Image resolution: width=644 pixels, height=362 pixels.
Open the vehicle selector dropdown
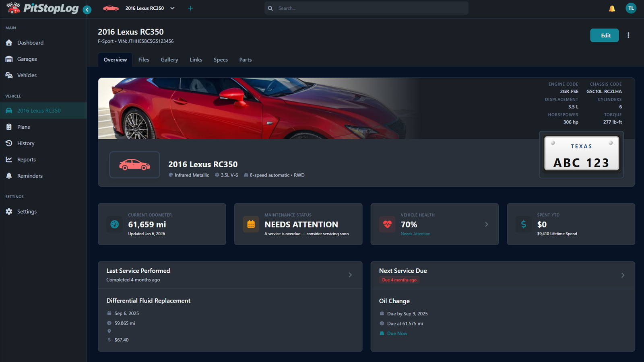click(172, 8)
